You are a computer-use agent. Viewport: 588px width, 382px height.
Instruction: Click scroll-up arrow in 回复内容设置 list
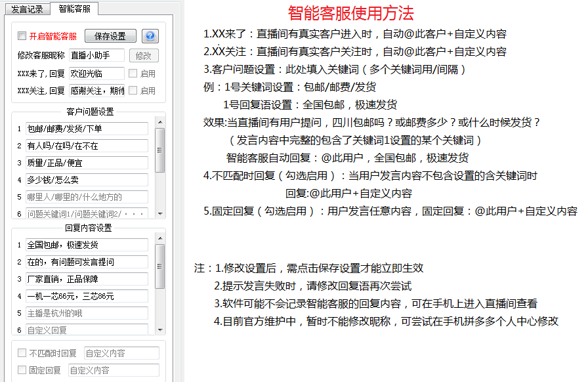(159, 238)
